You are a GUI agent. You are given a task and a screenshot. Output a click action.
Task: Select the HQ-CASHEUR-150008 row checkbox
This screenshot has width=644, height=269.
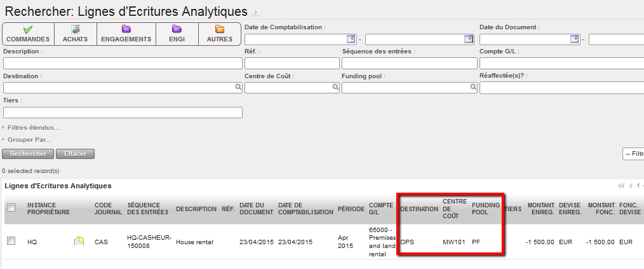[x=11, y=241]
